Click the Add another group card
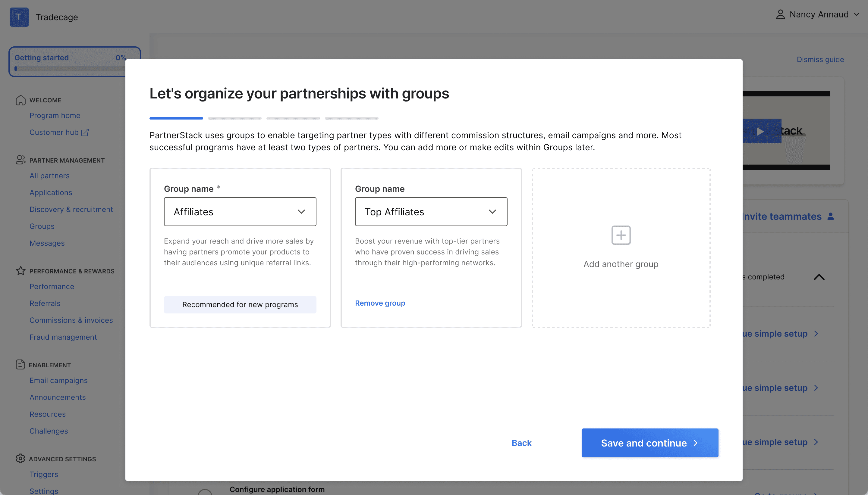Image resolution: width=868 pixels, height=495 pixels. pos(621,247)
